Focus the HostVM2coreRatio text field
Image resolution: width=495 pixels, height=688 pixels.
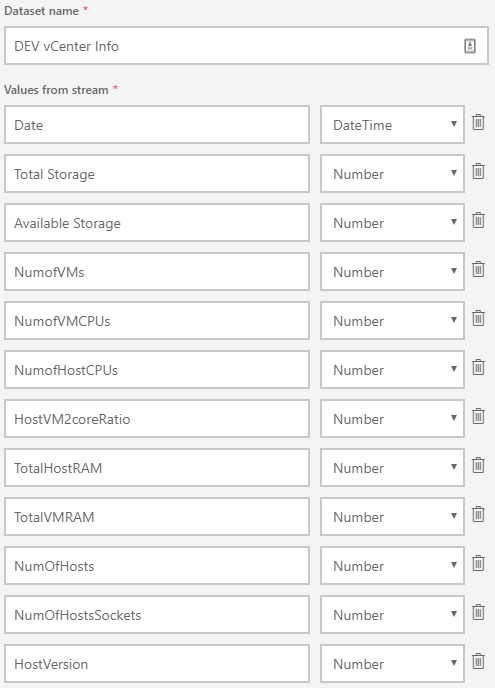tap(157, 419)
